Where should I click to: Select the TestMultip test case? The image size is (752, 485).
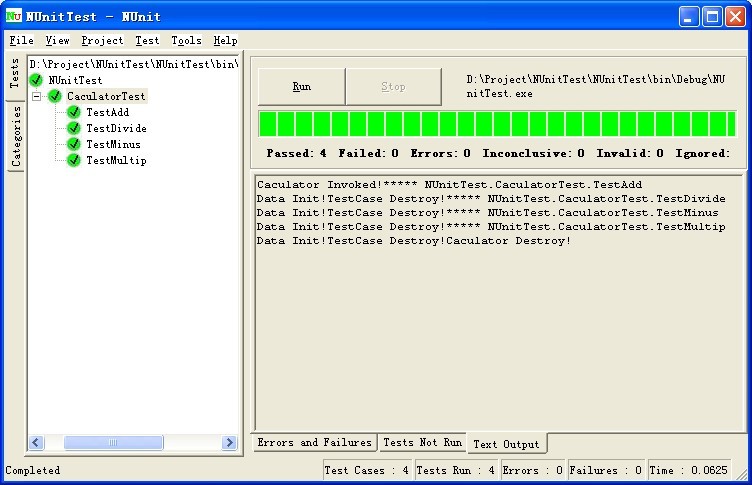point(116,161)
